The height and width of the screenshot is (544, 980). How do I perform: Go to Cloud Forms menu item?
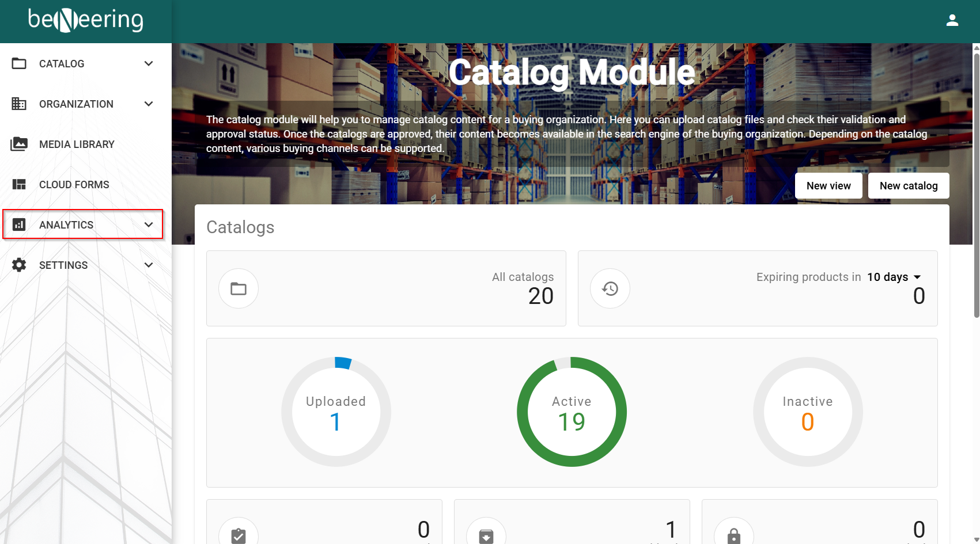coord(74,184)
